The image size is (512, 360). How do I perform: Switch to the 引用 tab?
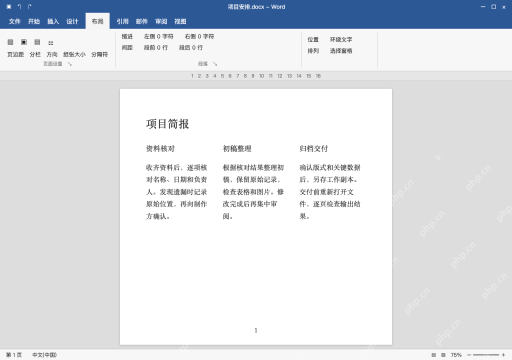coord(122,22)
